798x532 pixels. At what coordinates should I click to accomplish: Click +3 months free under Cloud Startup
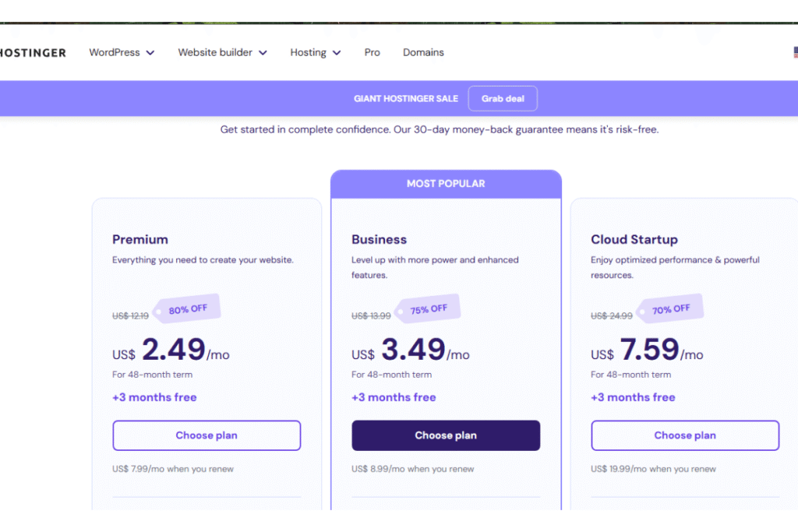[633, 397]
